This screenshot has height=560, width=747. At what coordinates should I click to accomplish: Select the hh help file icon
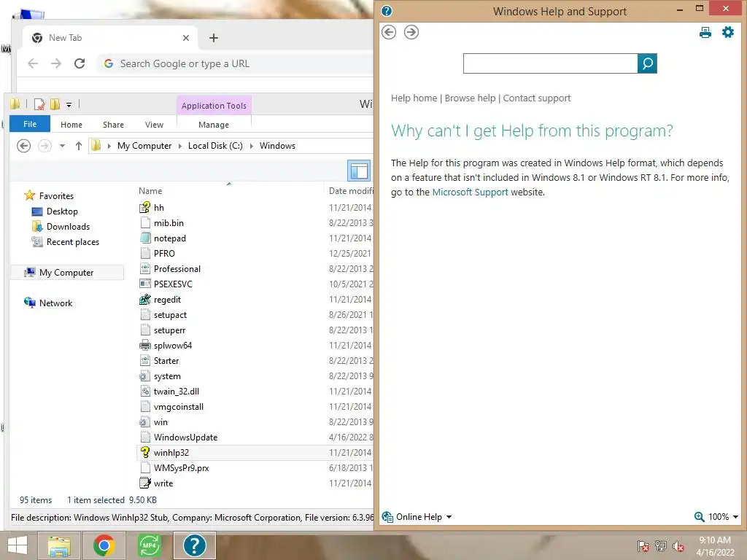pyautogui.click(x=145, y=208)
